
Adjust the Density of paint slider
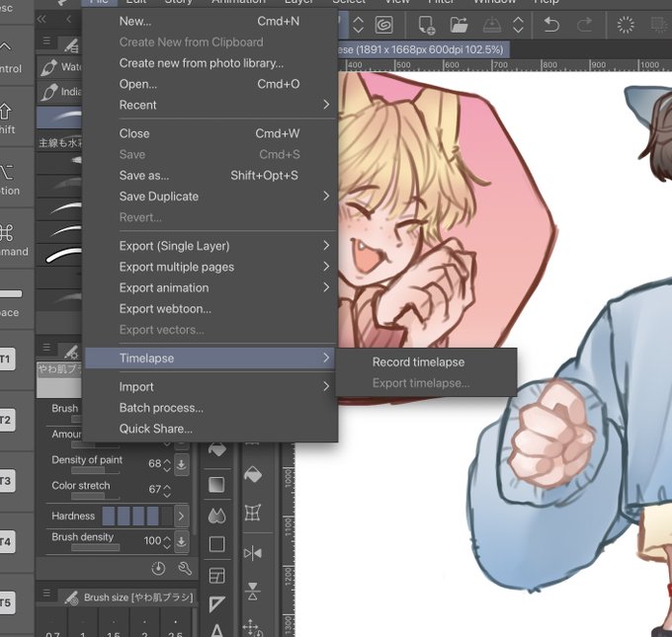95,470
